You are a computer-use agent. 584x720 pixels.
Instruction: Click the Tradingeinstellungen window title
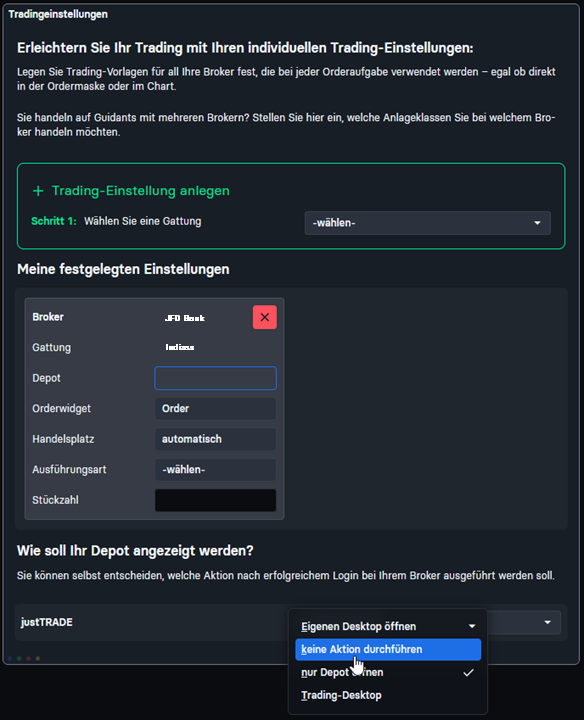[x=58, y=14]
